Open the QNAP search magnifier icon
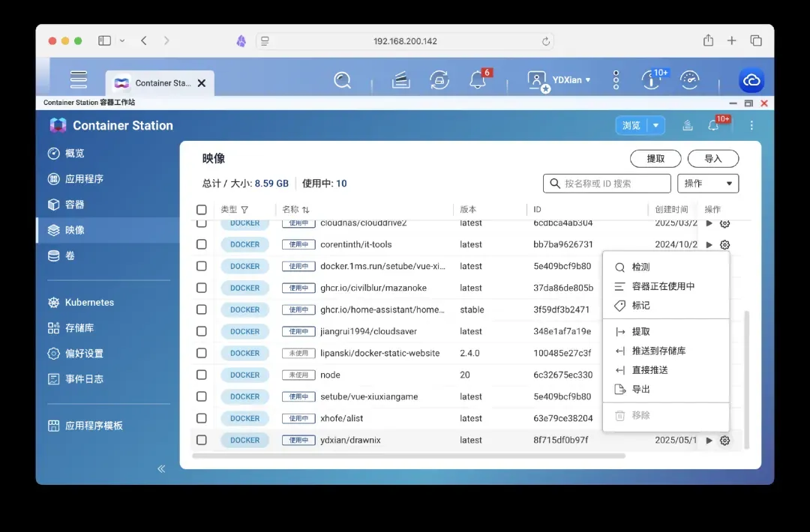The height and width of the screenshot is (532, 810). point(343,80)
